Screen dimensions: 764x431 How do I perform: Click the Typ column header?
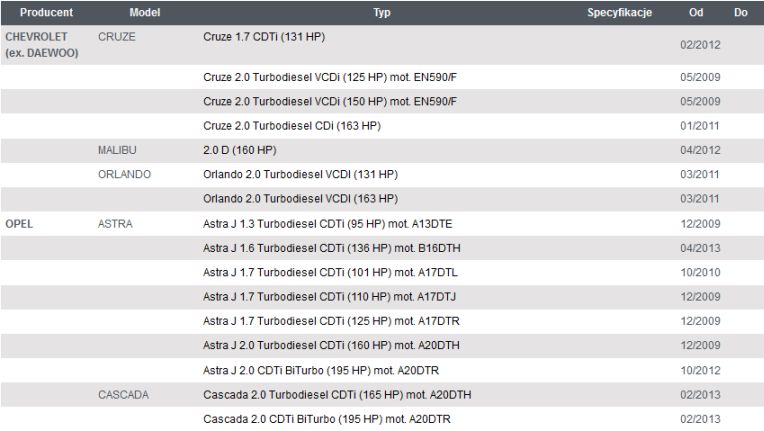tap(382, 13)
